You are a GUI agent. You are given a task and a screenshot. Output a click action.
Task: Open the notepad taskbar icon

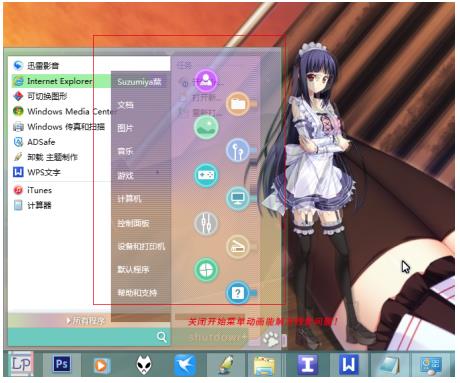pyautogui.click(x=390, y=365)
